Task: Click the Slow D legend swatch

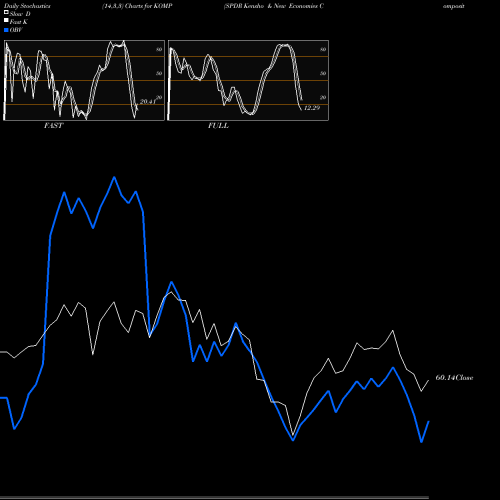Action: pos(6,13)
